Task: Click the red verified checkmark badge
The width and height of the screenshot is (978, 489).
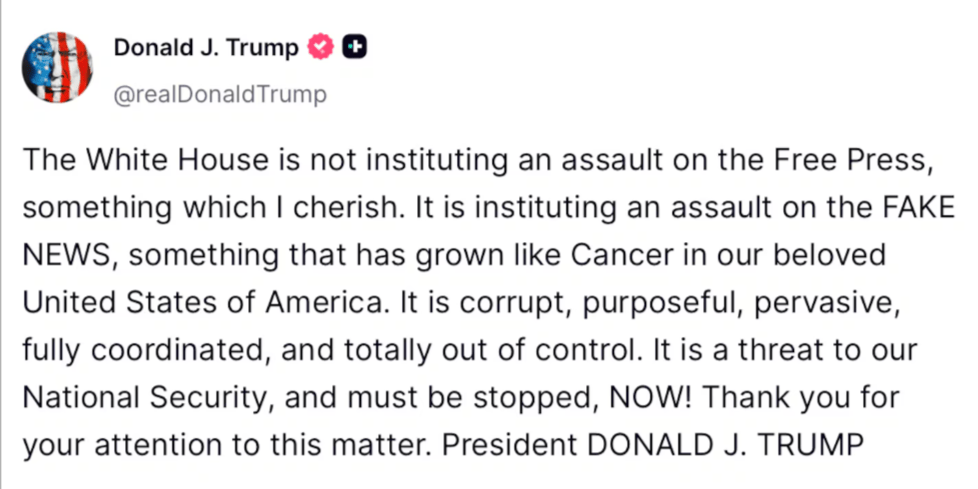Action: coord(321,47)
